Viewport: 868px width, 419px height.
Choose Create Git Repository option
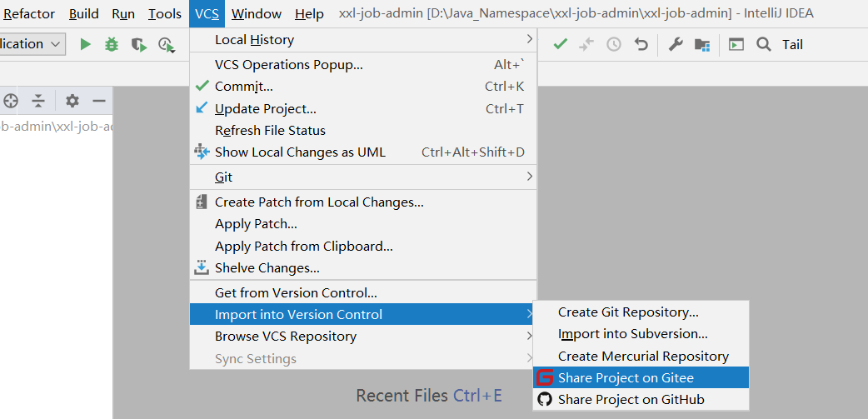tap(628, 312)
